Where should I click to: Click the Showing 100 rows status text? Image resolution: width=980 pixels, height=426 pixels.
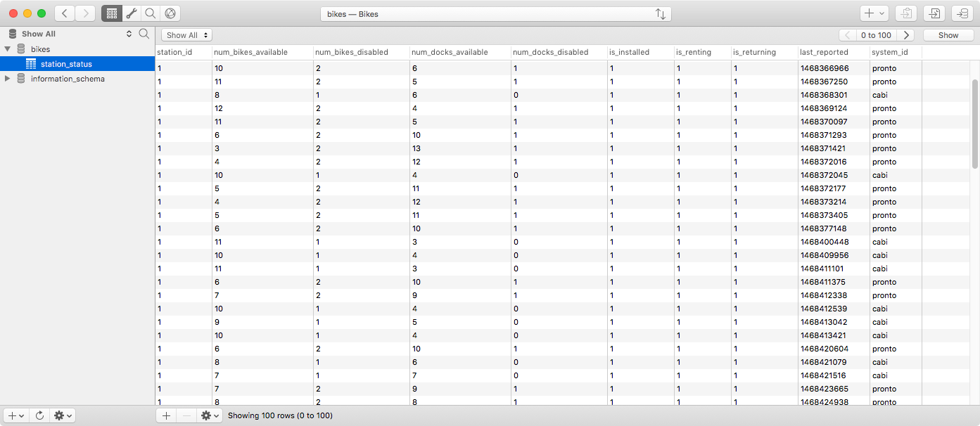pyautogui.click(x=280, y=415)
